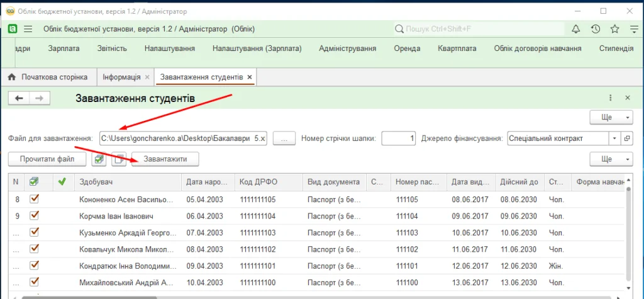Select 10.06.2017 issue date cell
The image size is (644, 299).
pyautogui.click(x=470, y=232)
